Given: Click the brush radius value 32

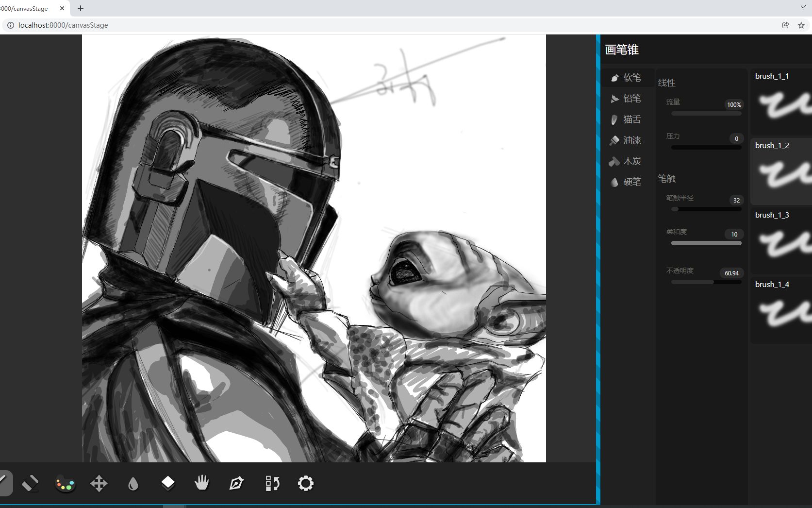Looking at the screenshot, I should point(736,201).
